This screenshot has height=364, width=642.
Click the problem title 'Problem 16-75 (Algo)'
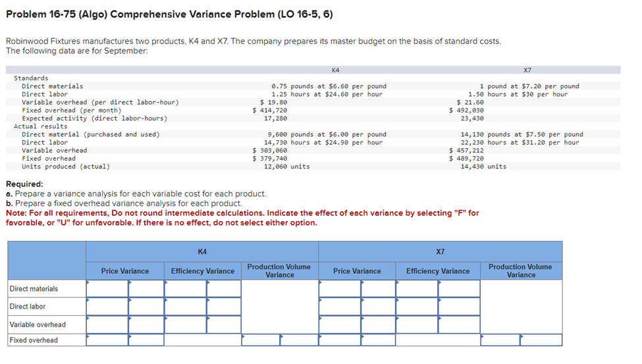click(x=56, y=14)
